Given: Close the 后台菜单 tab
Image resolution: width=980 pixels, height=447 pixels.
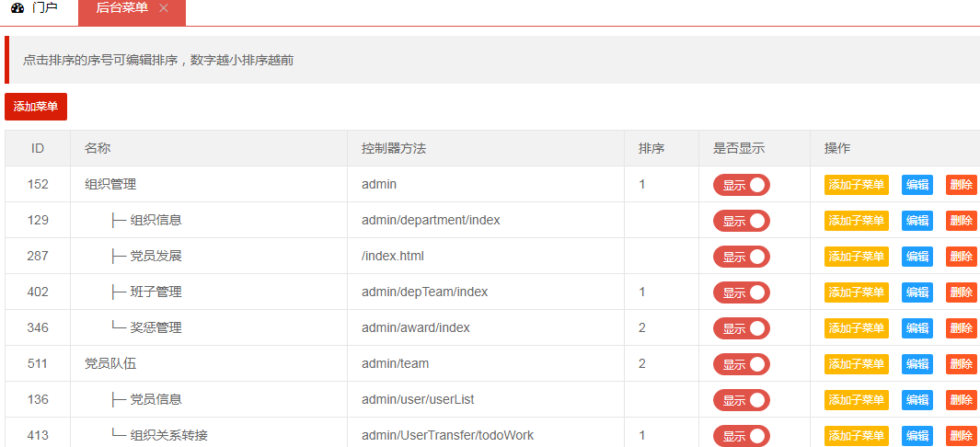Looking at the screenshot, I should [164, 8].
